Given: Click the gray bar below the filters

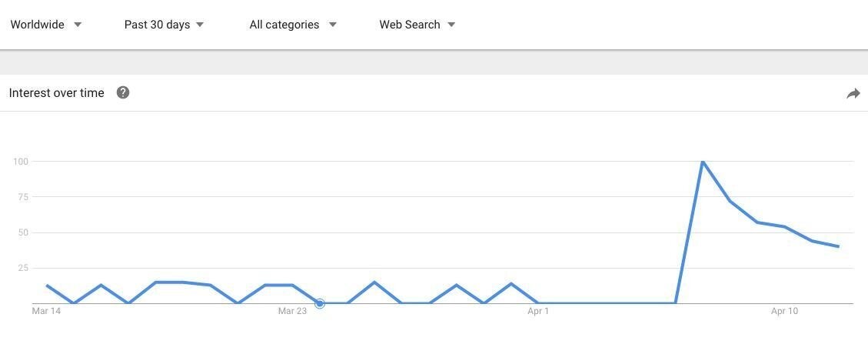Looking at the screenshot, I should coord(434,62).
